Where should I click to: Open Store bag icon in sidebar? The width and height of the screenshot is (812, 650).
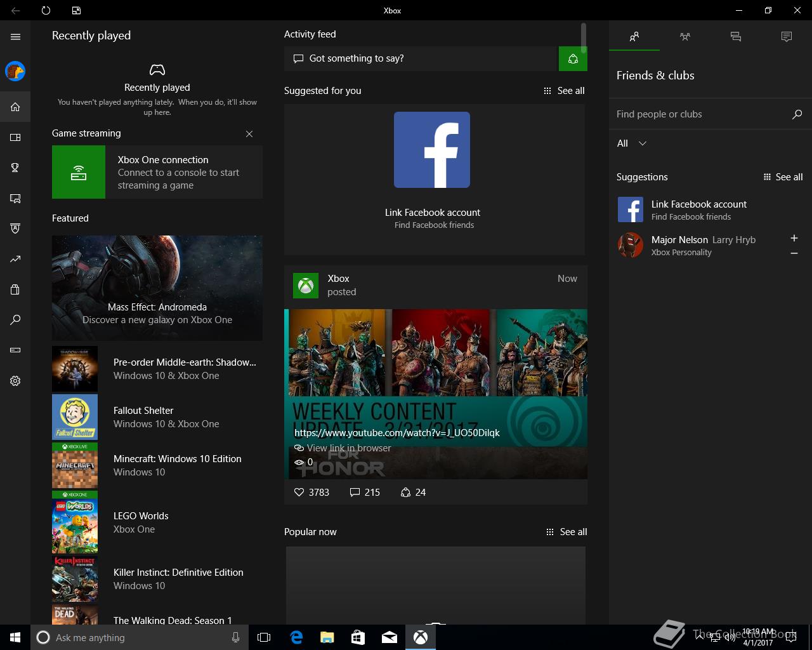[x=15, y=289]
